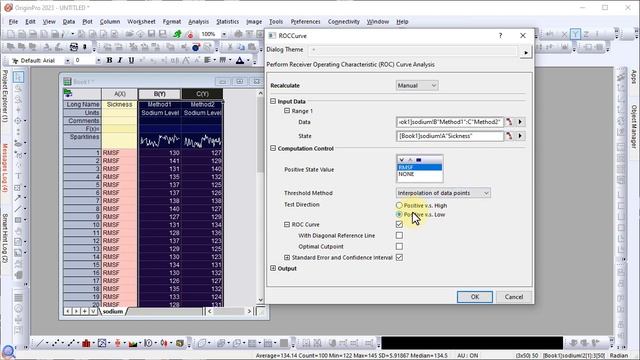Select column header C(Y) in Book1

point(202,94)
